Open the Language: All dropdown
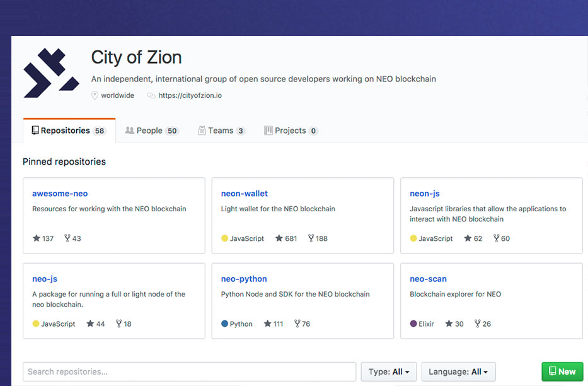 (x=458, y=371)
